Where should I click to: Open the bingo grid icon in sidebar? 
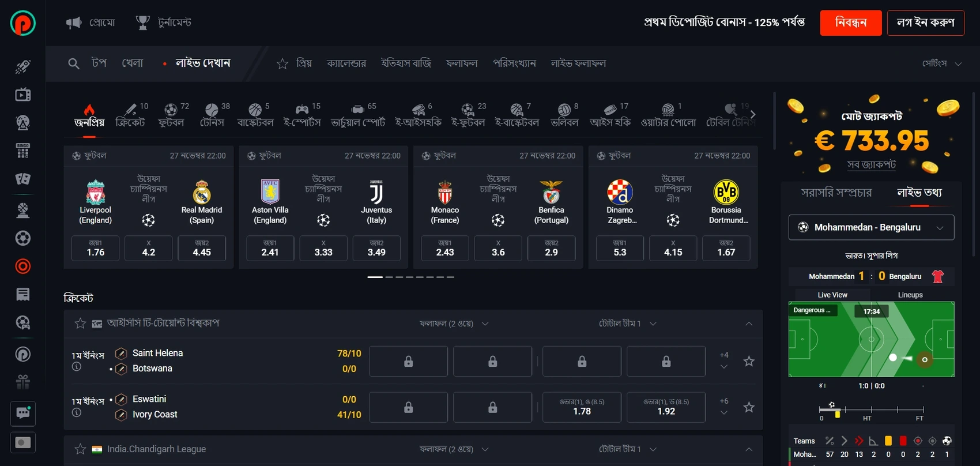click(23, 151)
